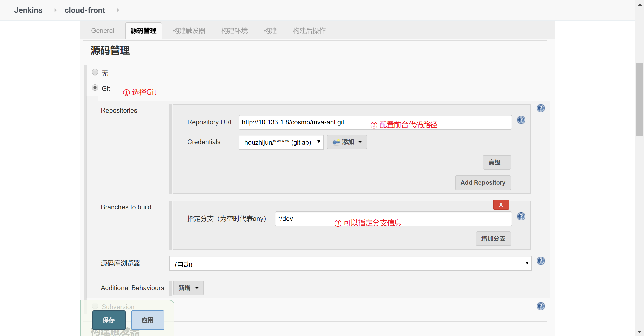Click breadcrumb arrow after Jenkins

[55, 10]
